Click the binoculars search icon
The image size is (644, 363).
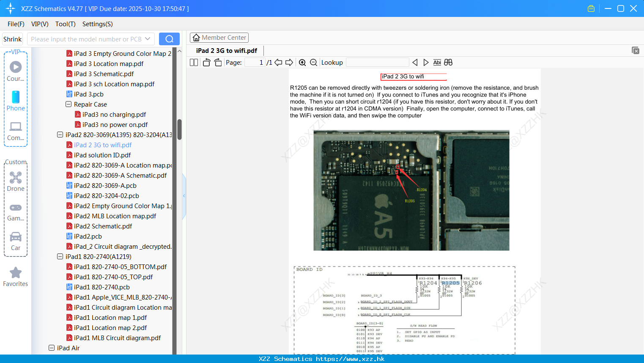pos(448,63)
